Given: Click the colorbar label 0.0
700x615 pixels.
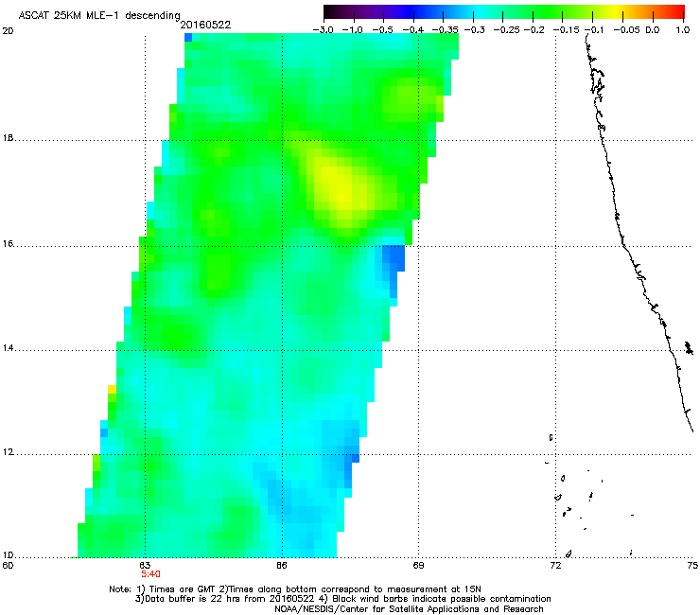Looking at the screenshot, I should pyautogui.click(x=653, y=30).
